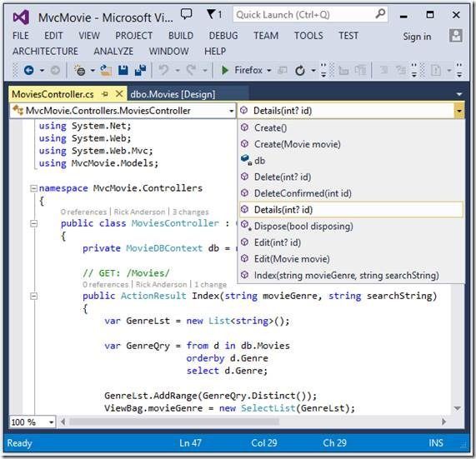Open the PROJECT menu
This screenshot has width=476, height=459.
click(x=133, y=36)
